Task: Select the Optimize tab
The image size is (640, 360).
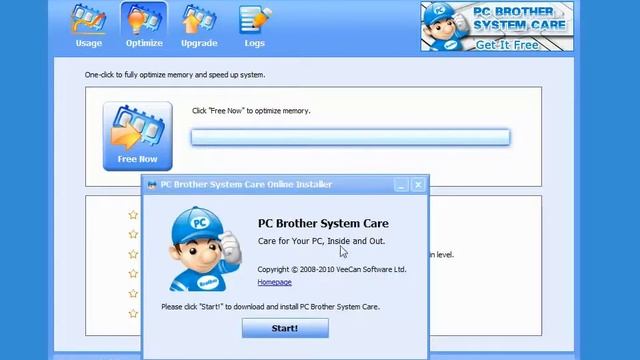Action: (x=144, y=26)
